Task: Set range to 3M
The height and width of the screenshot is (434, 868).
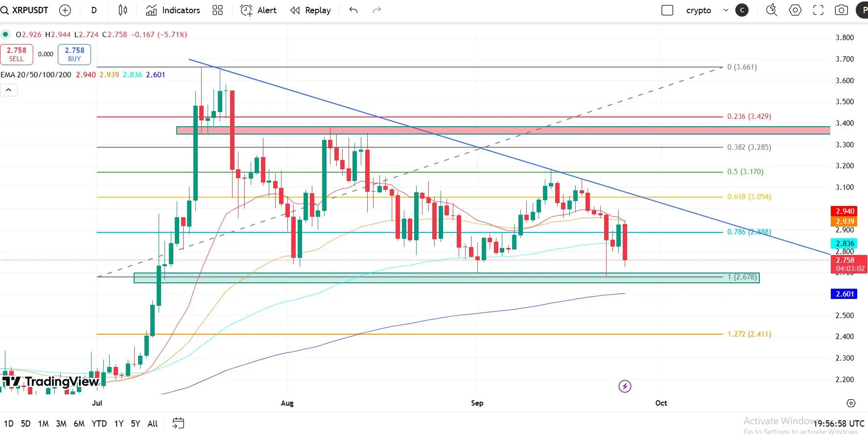Action: coord(61,424)
